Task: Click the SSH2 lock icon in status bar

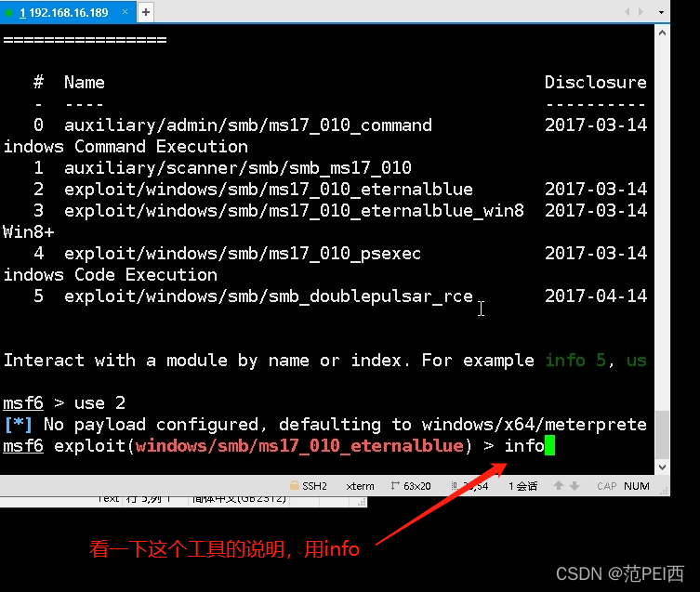Action: point(294,485)
